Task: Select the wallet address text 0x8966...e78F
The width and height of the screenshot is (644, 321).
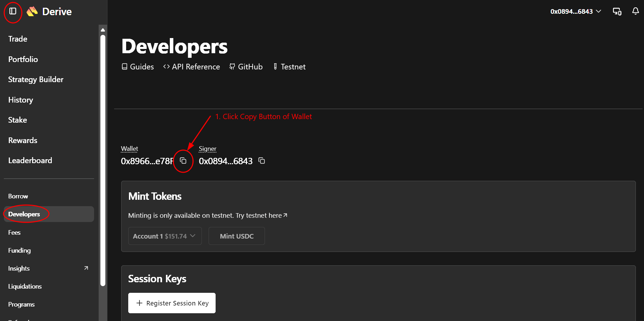Action: (x=147, y=161)
